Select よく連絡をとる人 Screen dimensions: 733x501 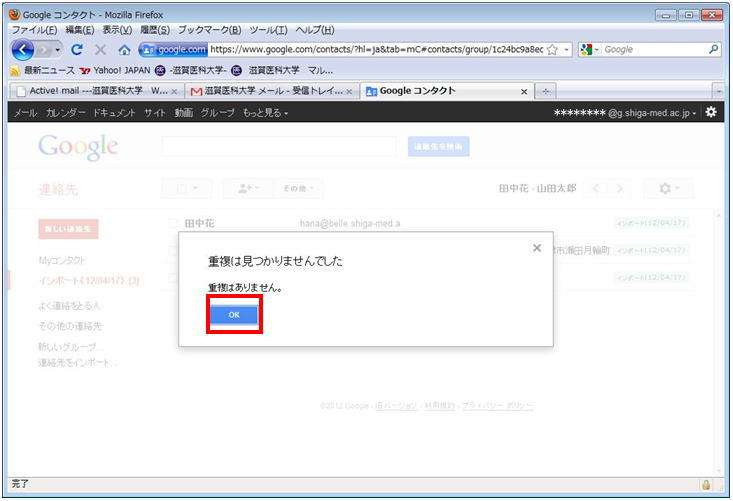click(69, 306)
